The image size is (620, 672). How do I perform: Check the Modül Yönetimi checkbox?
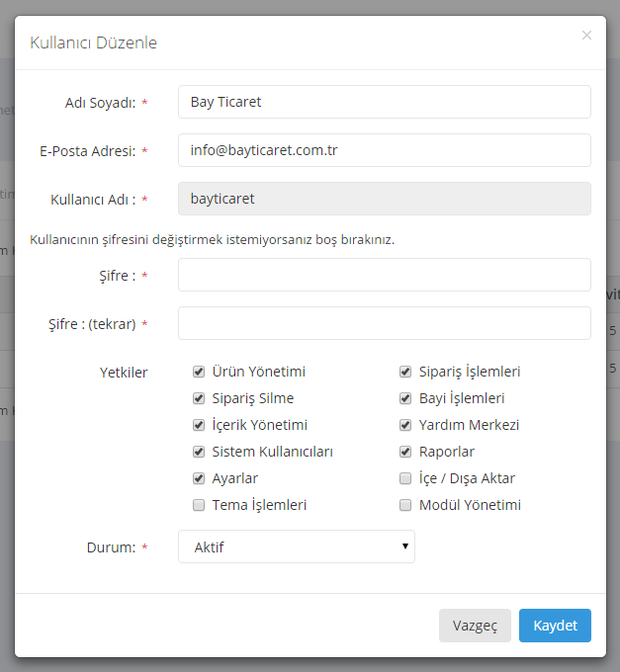[x=405, y=506]
